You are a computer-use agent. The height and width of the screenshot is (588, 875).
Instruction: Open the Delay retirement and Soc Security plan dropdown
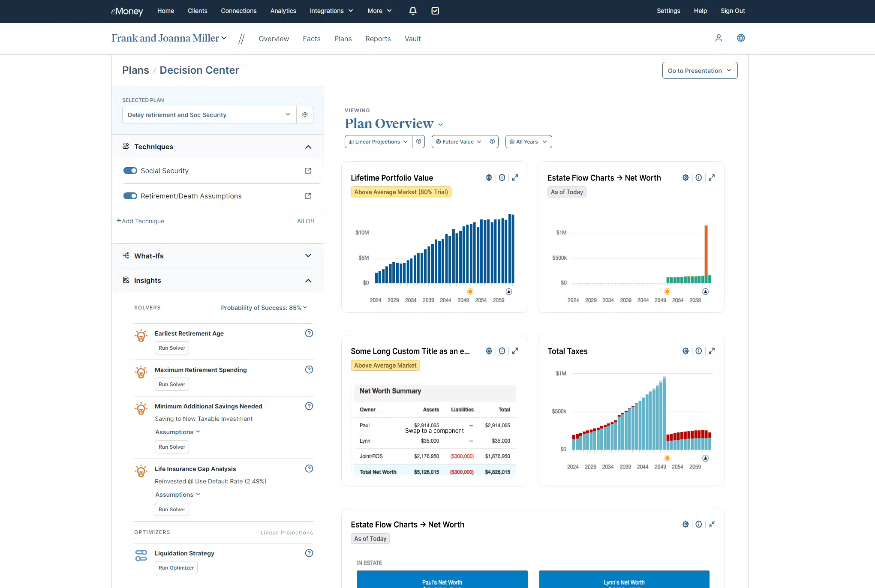[x=209, y=114]
